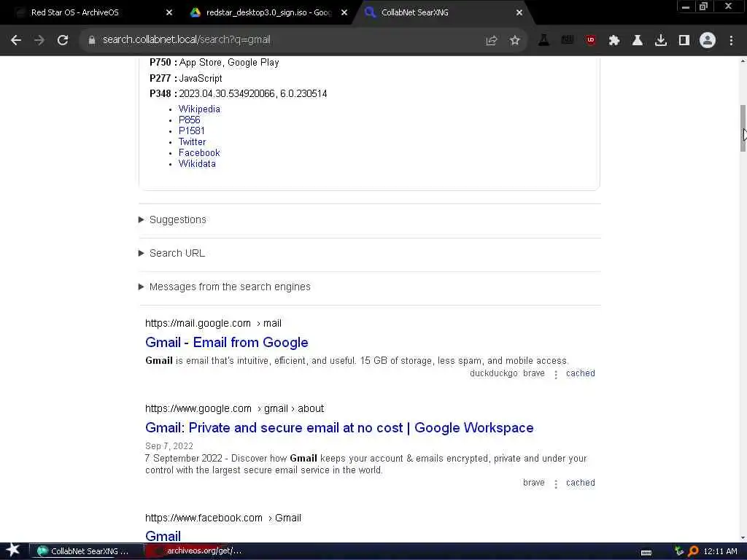The width and height of the screenshot is (747, 560).
Task: Close the Red Star OS tab
Action: pyautogui.click(x=169, y=13)
